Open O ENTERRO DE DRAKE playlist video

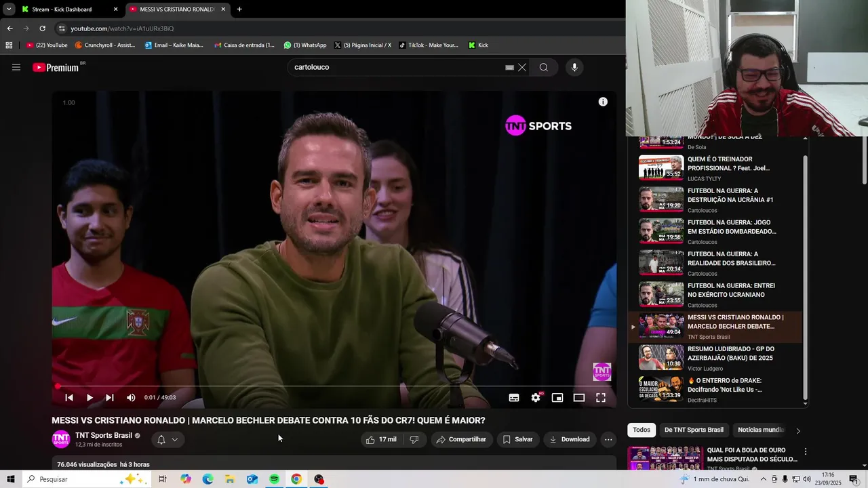click(x=715, y=389)
